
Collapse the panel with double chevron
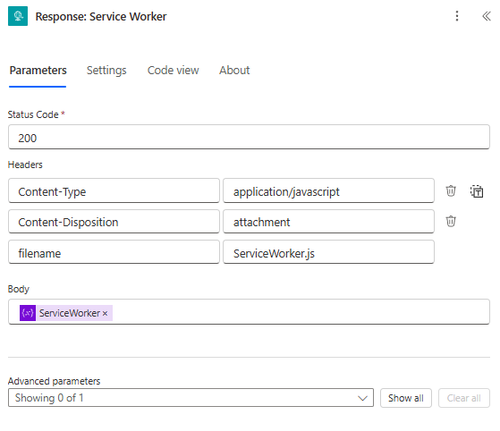point(486,16)
